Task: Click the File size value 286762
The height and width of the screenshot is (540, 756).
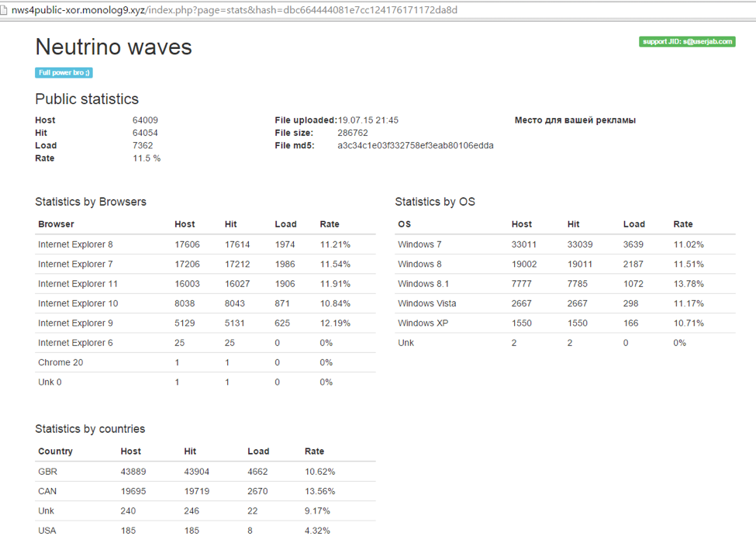Action: [x=353, y=133]
